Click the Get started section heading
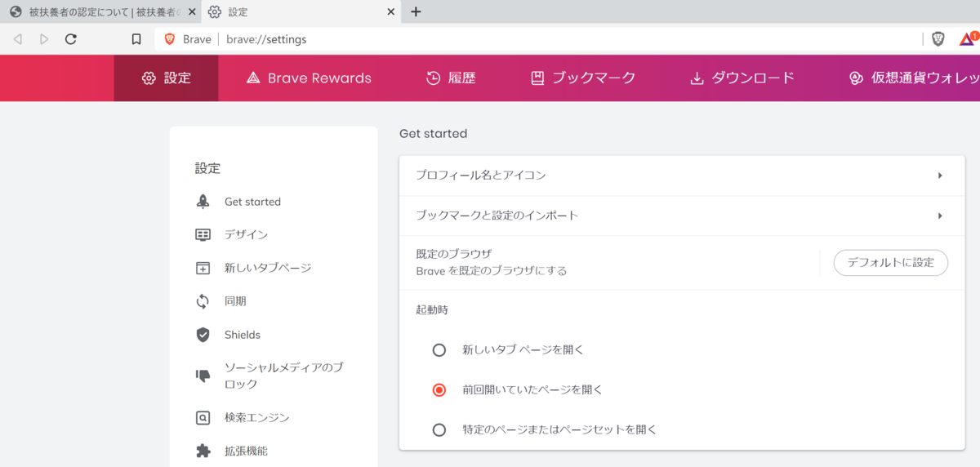The height and width of the screenshot is (467, 980). [433, 133]
